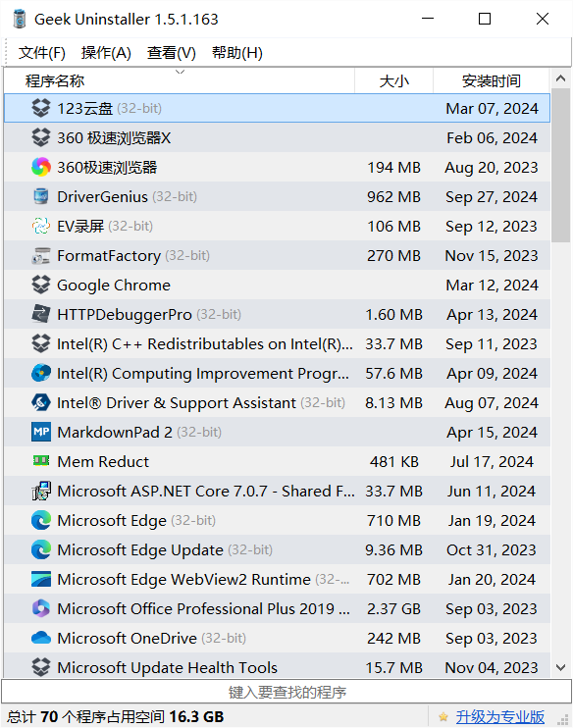Viewport: 573px width, 728px height.
Task: Select the Google Chrome entry name
Action: [114, 286]
